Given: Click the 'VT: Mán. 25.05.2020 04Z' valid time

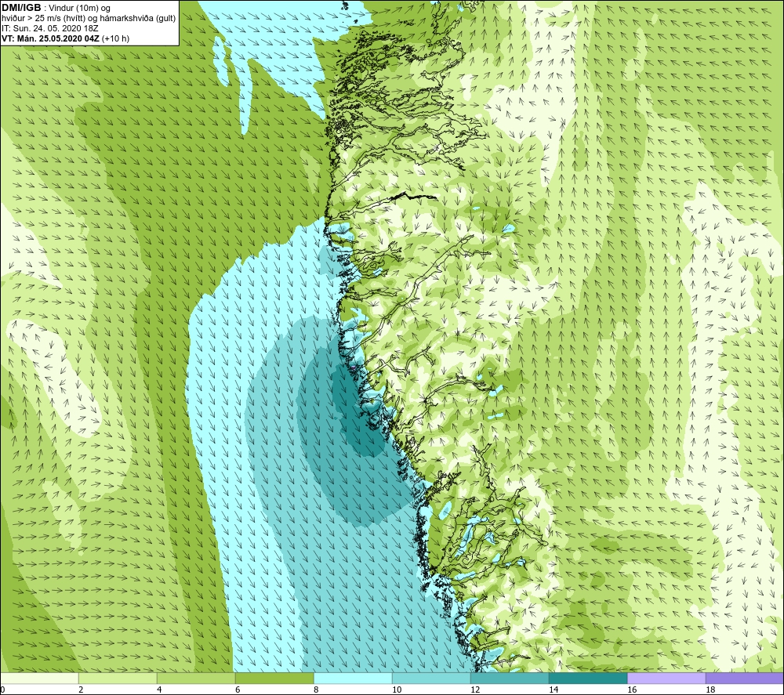Looking at the screenshot, I should click(50, 38).
